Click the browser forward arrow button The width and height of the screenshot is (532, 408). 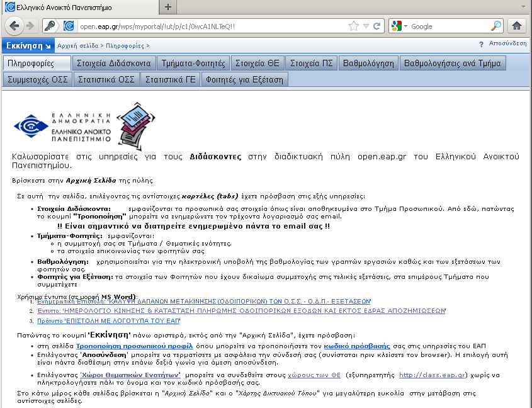click(31, 26)
